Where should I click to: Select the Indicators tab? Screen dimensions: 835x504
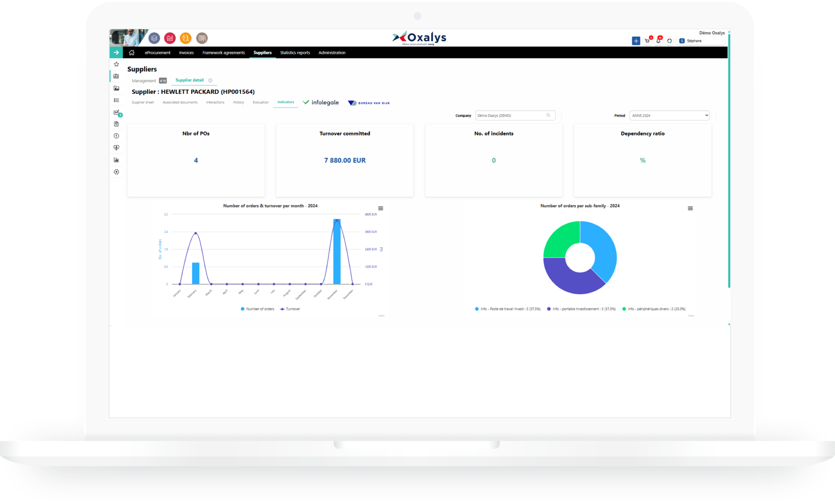[286, 102]
